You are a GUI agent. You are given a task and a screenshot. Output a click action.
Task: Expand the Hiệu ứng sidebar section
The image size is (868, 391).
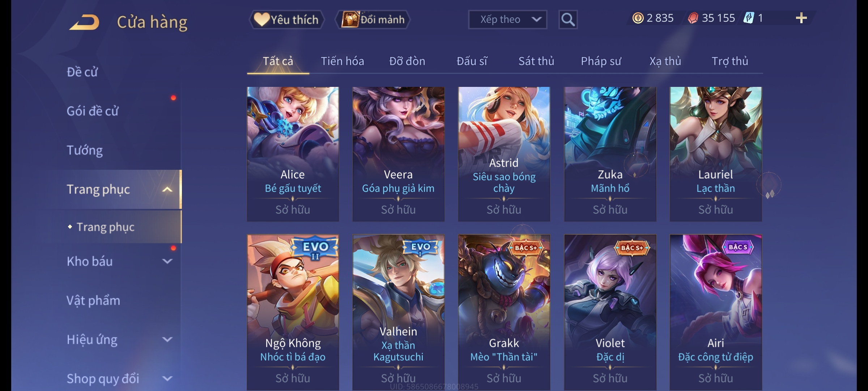coord(167,340)
